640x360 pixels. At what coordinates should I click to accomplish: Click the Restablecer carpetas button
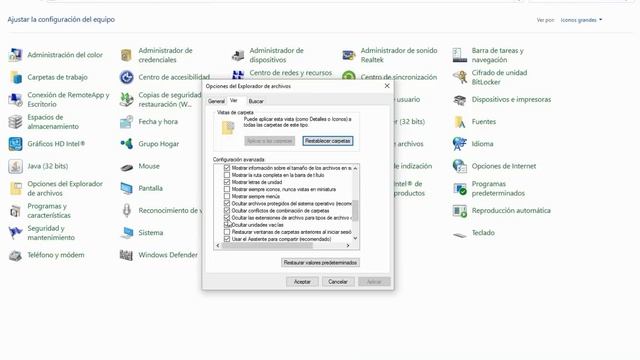coord(328,141)
